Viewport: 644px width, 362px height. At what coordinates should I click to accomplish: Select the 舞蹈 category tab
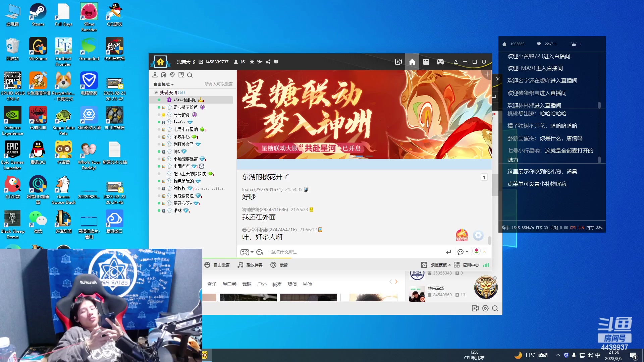247,284
